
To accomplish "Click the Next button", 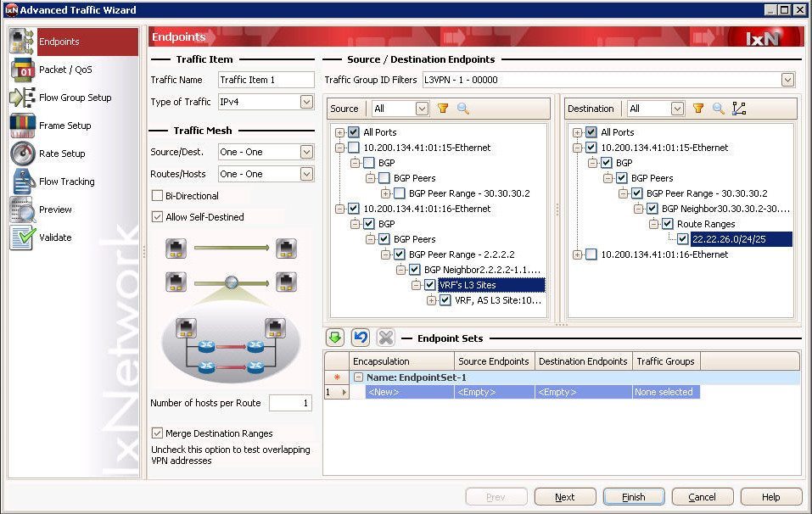I will point(565,496).
